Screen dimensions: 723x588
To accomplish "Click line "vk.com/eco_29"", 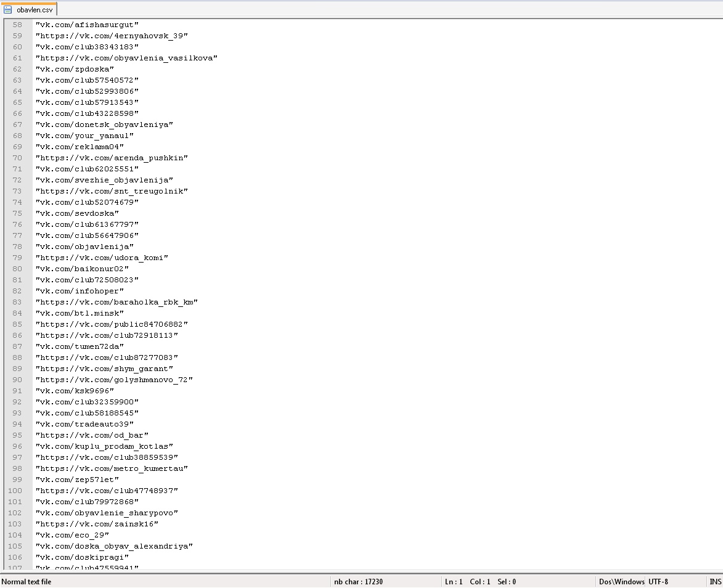I will click(x=72, y=534).
